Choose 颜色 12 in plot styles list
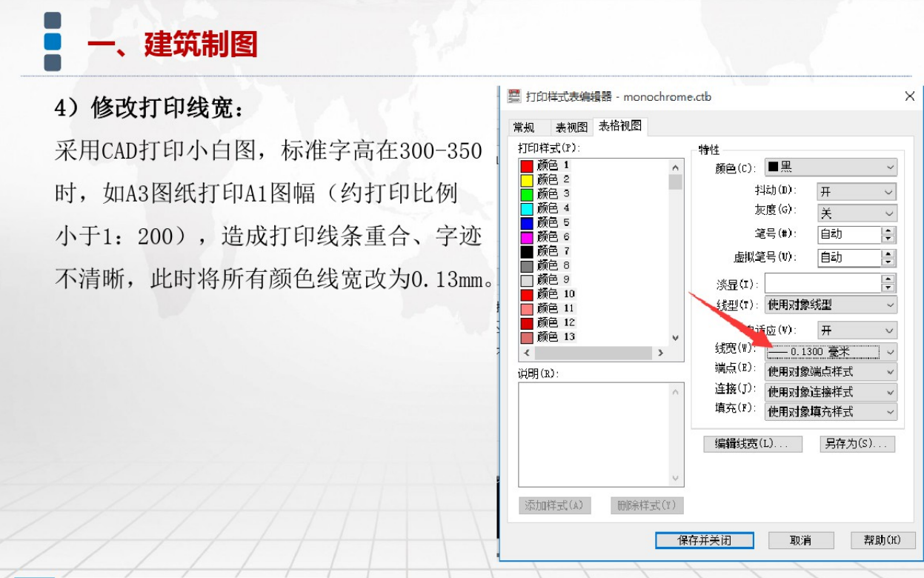Image resolution: width=924 pixels, height=578 pixels. [x=549, y=322]
